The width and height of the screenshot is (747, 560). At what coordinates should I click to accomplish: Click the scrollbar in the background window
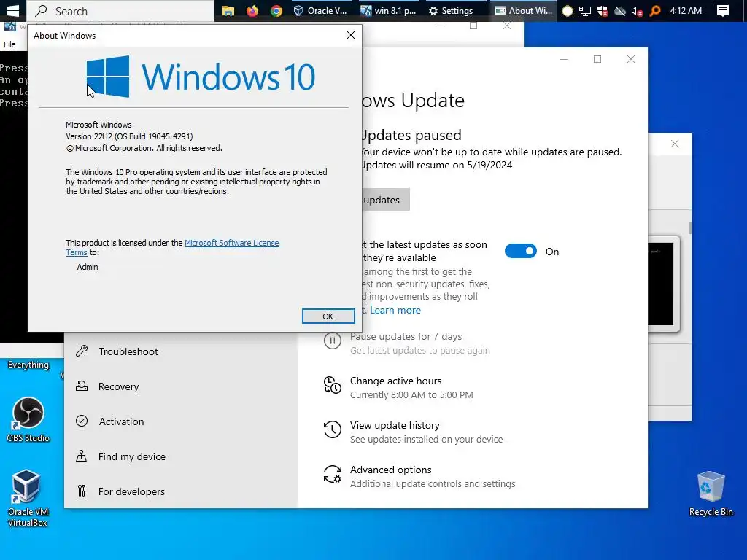(x=690, y=227)
